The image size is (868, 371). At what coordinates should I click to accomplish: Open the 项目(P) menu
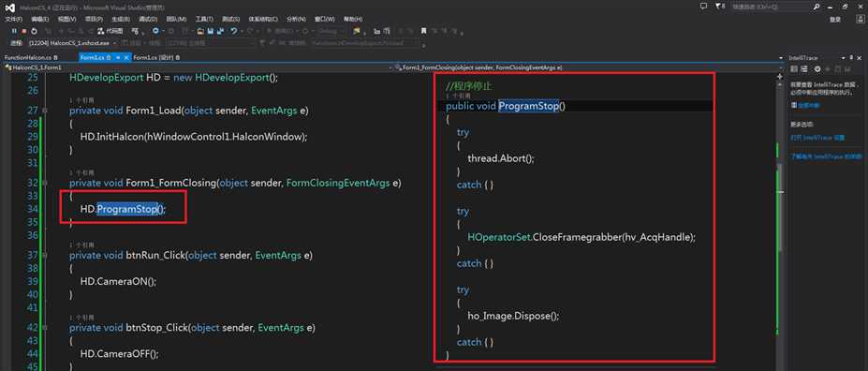tap(94, 19)
